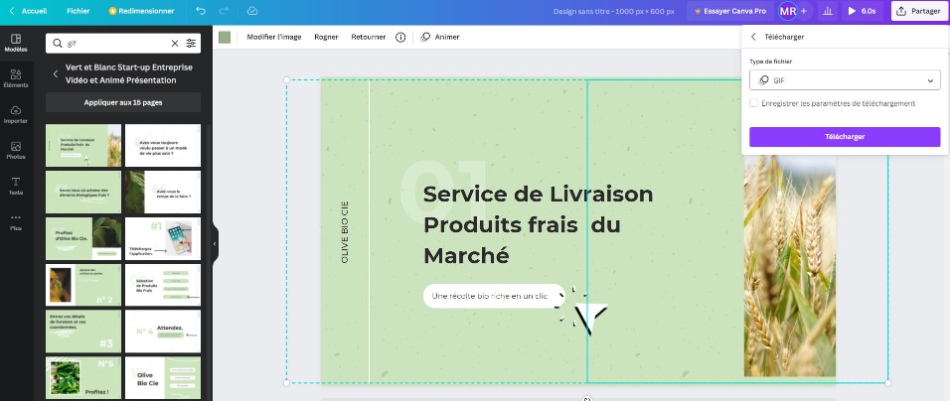Image resolution: width=950 pixels, height=401 pixels.
Task: Click Appliquer aux 15 pages
Action: [123, 102]
